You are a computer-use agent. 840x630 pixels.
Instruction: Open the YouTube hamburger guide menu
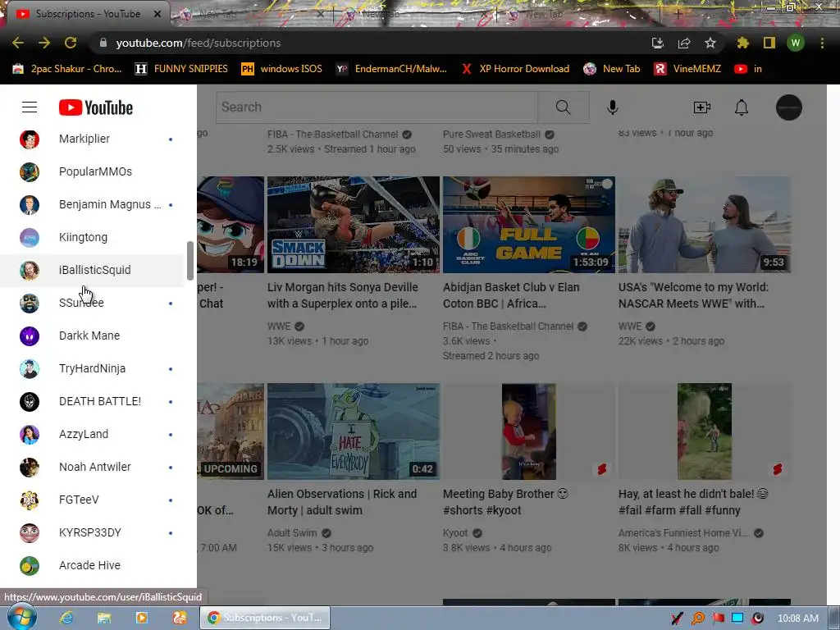pyautogui.click(x=30, y=107)
